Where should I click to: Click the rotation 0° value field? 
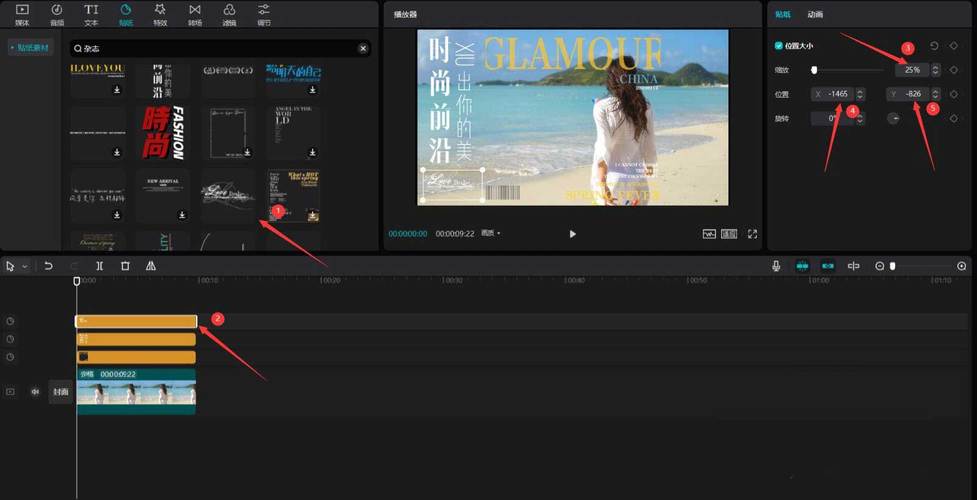(832, 118)
